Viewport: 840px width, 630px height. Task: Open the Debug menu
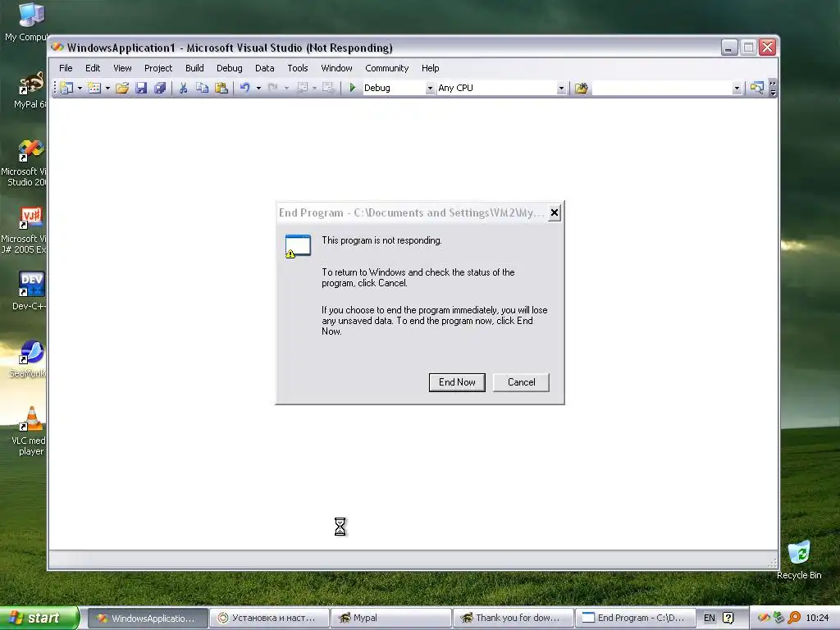[x=230, y=68]
